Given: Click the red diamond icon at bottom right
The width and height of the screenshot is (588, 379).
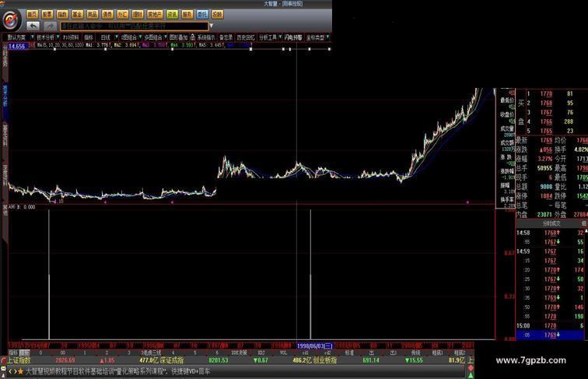Looking at the screenshot, I should tap(471, 368).
